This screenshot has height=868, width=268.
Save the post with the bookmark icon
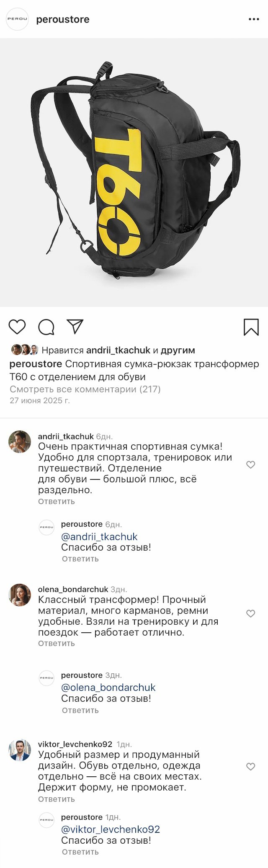pos(251,327)
